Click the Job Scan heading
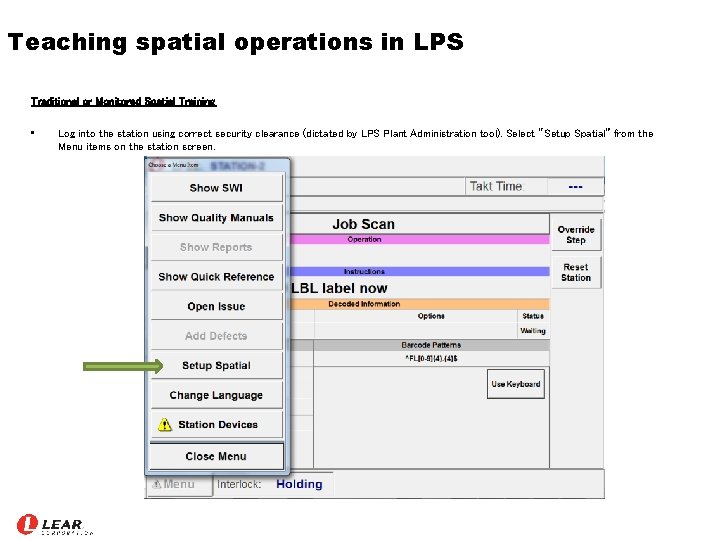 [363, 224]
